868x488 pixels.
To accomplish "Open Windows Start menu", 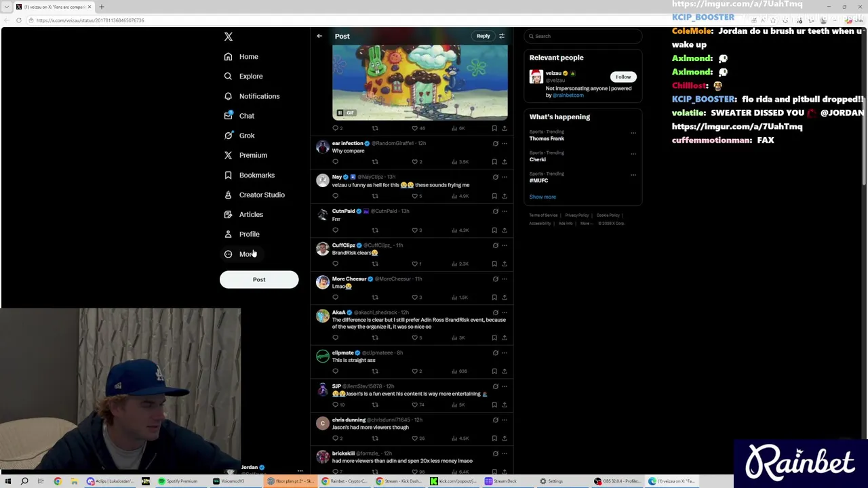I will pos(8,481).
